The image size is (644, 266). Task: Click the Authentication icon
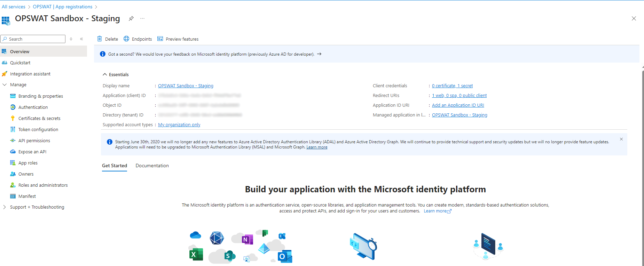(13, 107)
